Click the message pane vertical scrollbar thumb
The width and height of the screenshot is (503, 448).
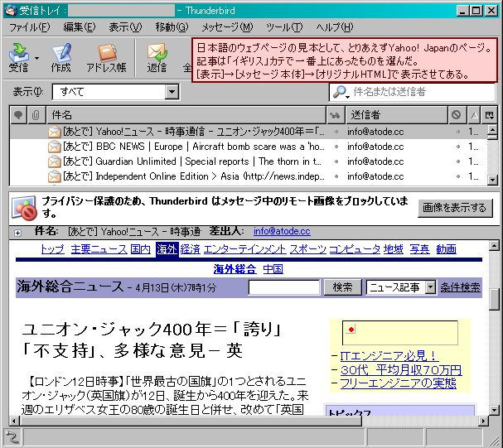[494, 299]
